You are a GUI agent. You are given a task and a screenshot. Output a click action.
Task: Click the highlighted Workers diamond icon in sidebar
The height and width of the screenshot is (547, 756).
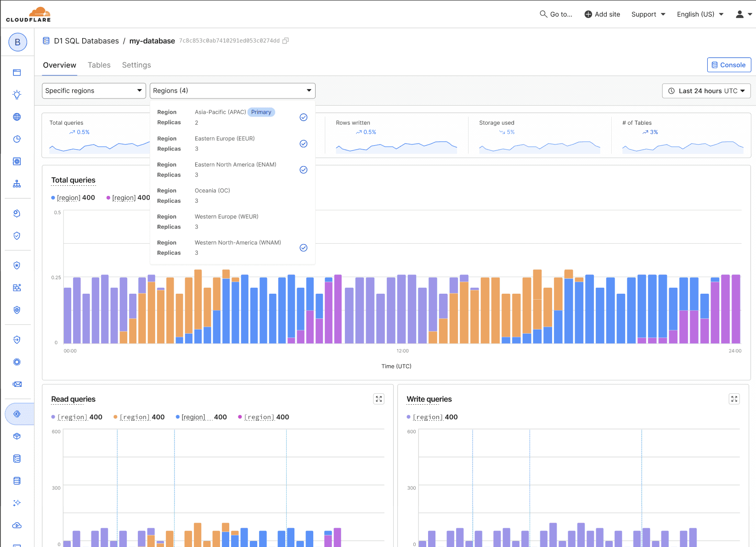17,414
